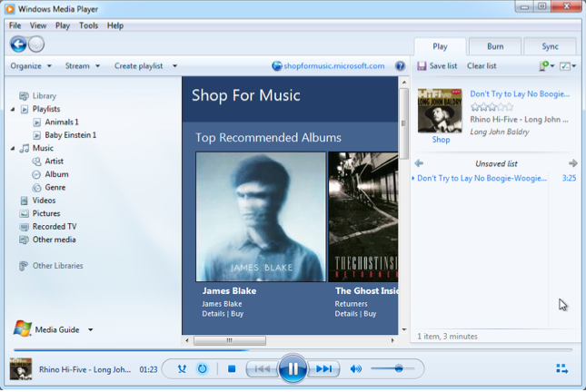Open the list options dropdown

[568, 66]
